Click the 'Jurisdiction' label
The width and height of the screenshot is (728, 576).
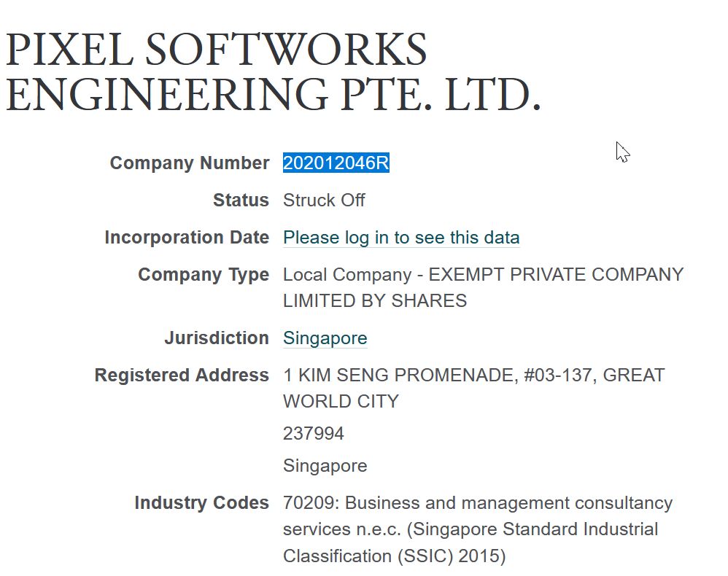pos(217,338)
